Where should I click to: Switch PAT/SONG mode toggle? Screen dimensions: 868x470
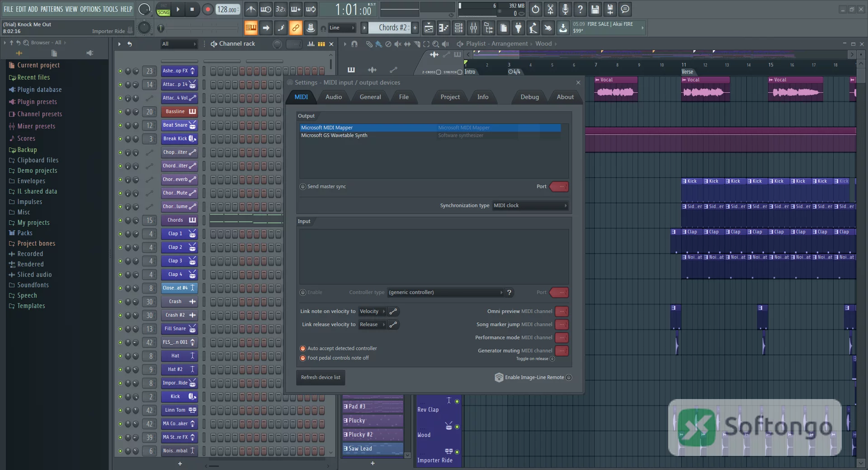(163, 9)
